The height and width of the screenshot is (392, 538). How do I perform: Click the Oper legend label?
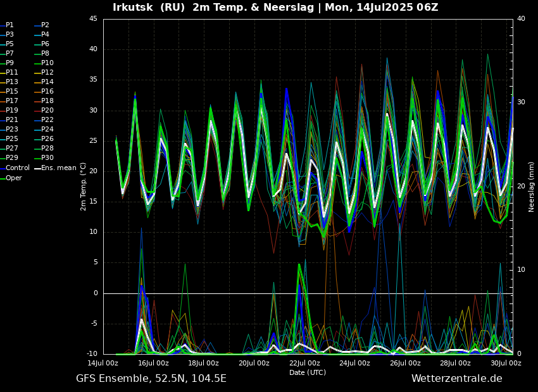tap(13, 178)
